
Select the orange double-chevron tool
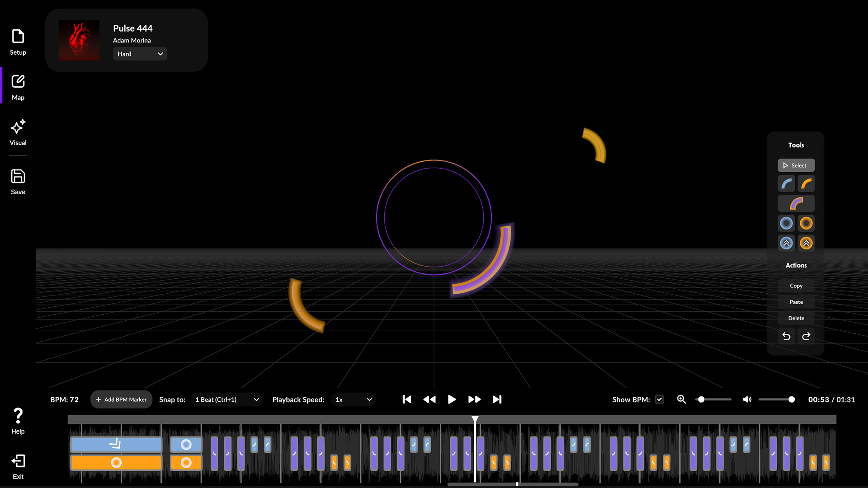coord(806,243)
